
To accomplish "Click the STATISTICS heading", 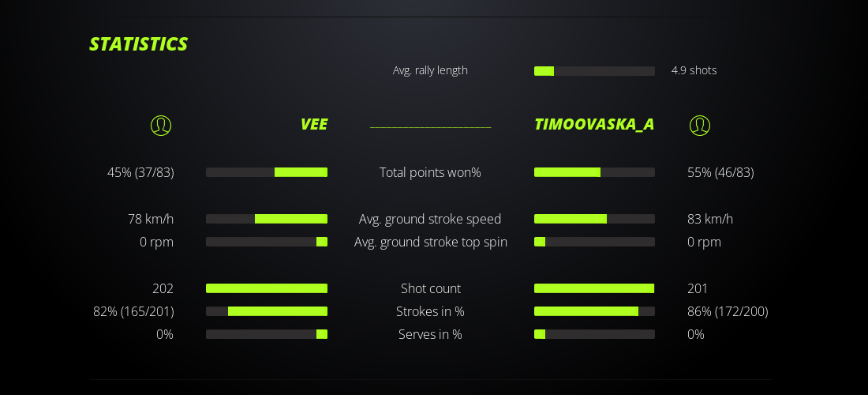I will pos(139,44).
